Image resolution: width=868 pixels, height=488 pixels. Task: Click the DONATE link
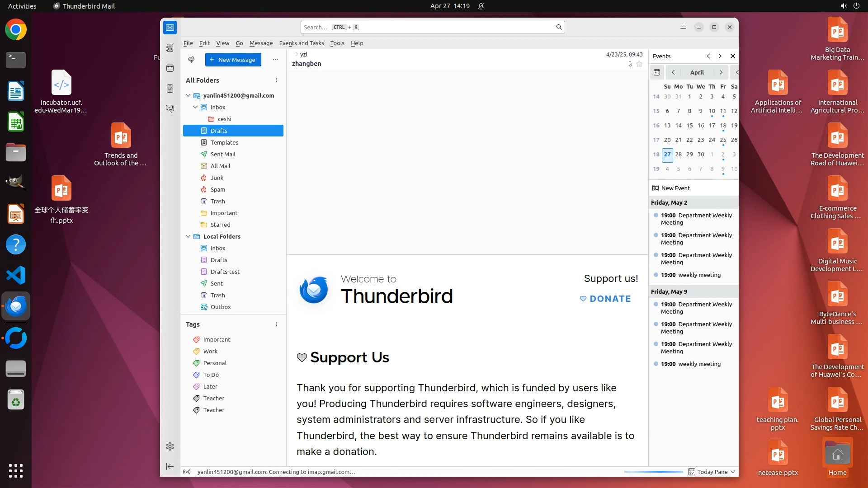click(x=605, y=299)
